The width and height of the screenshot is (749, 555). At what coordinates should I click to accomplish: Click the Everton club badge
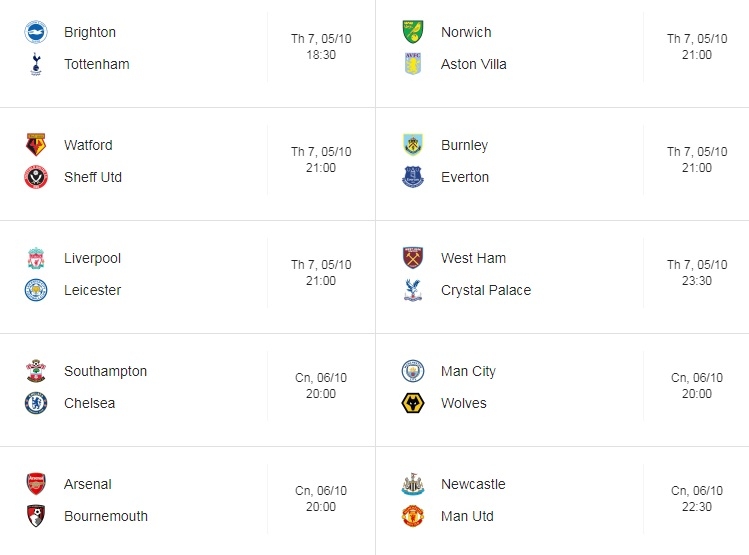pos(413,177)
